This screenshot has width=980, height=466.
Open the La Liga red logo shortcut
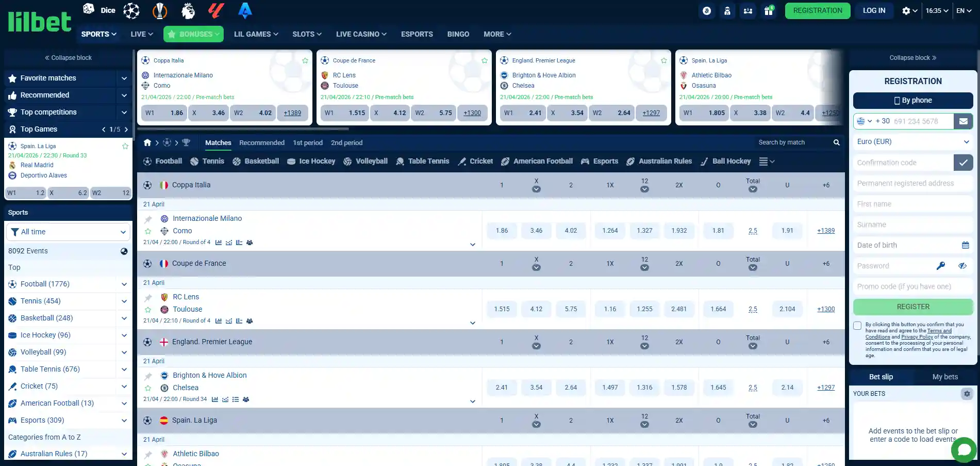[x=216, y=10]
